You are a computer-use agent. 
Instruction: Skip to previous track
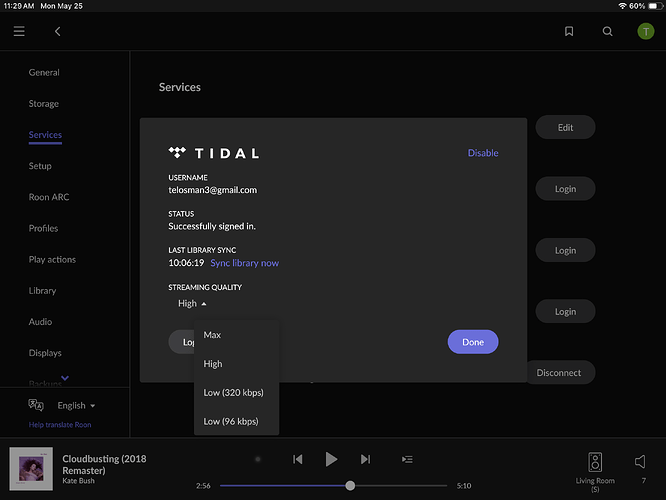[x=298, y=459]
